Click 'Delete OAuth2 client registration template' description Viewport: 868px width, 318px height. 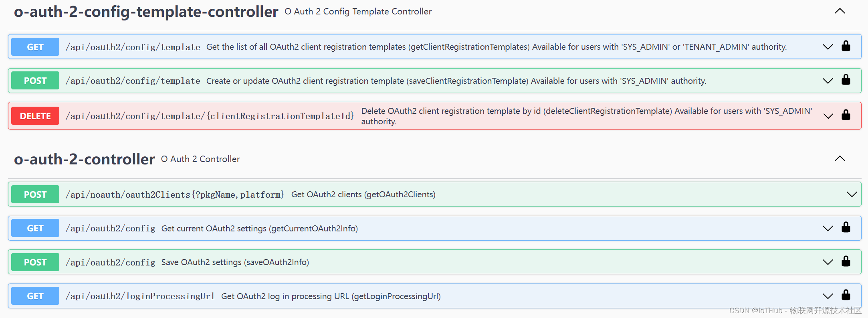587,116
